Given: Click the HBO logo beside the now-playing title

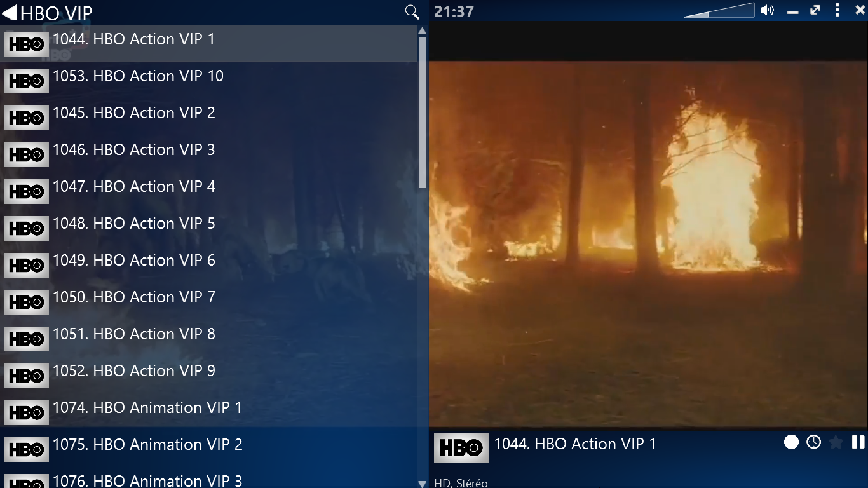Looking at the screenshot, I should pos(461,447).
